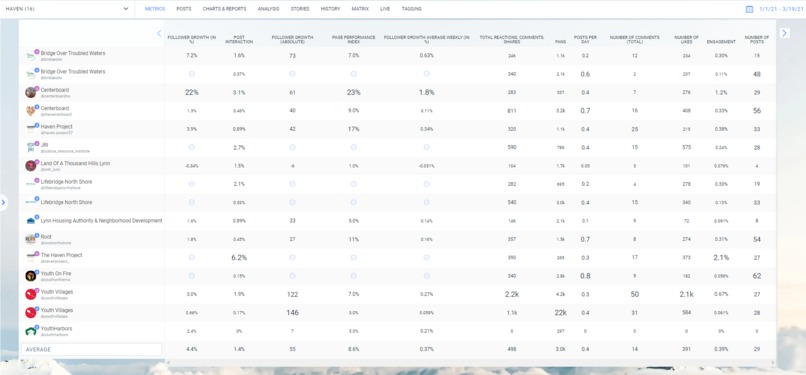The image size is (806, 375).
Task: Click the 2.2k total reactions cell
Action: (x=511, y=294)
